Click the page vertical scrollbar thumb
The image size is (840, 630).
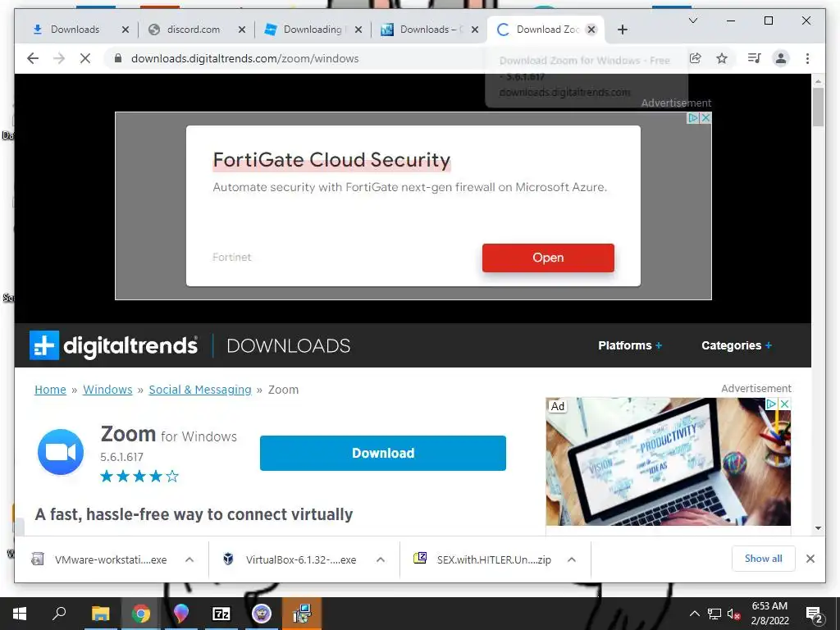click(818, 107)
